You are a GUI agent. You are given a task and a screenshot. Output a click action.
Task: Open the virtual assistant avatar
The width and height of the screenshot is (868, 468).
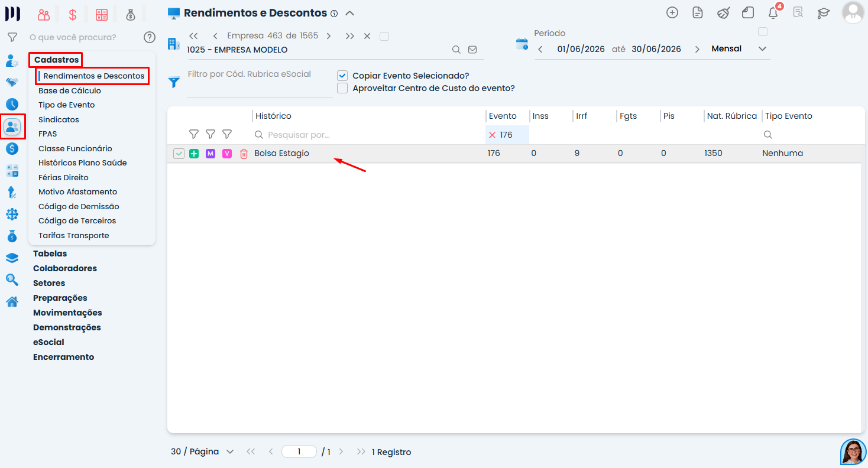(x=853, y=452)
